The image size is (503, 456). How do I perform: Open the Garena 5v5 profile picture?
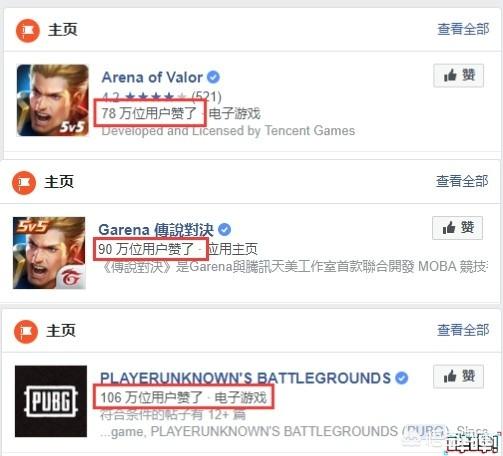[49, 253]
